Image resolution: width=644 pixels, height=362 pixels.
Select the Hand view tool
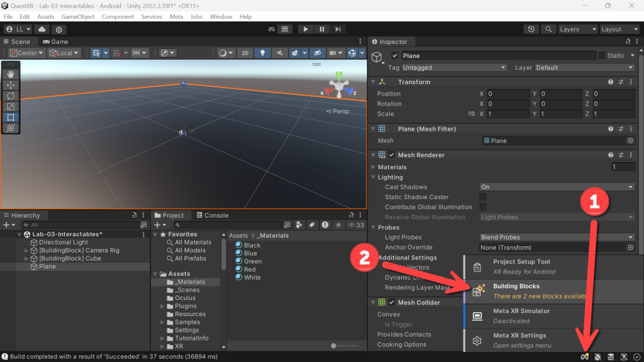pyautogui.click(x=11, y=74)
